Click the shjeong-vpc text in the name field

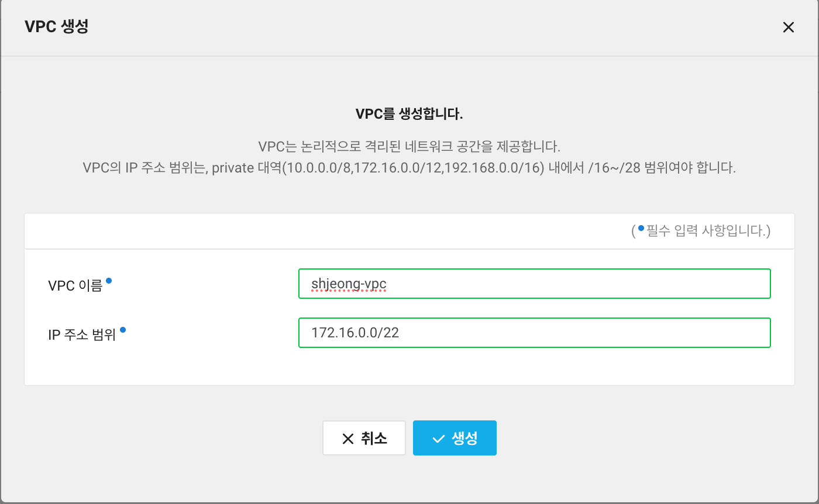click(x=349, y=284)
